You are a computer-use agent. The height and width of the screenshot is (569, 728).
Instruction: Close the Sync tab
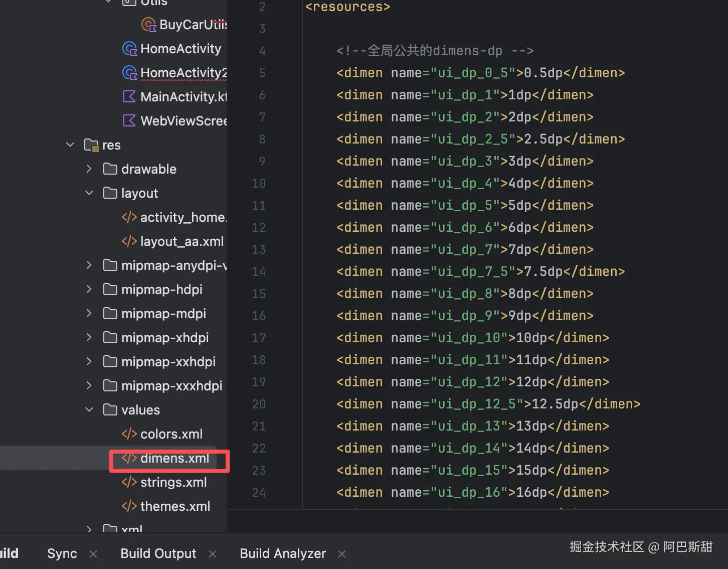[93, 554]
